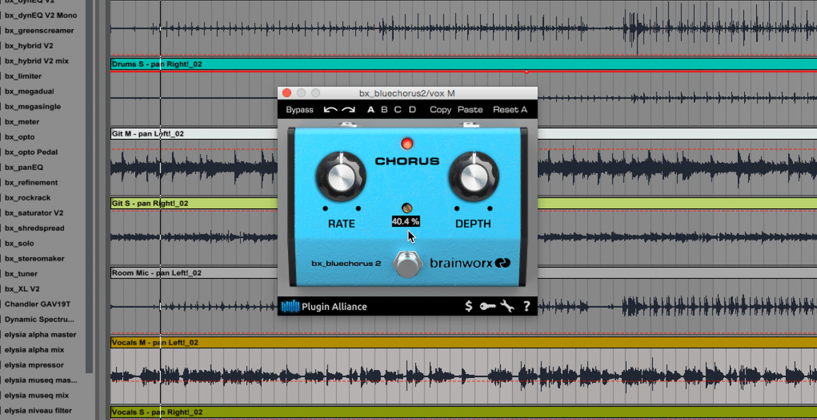Image resolution: width=817 pixels, height=420 pixels.
Task: Select bx_megadual in plugin list
Action: (x=29, y=91)
